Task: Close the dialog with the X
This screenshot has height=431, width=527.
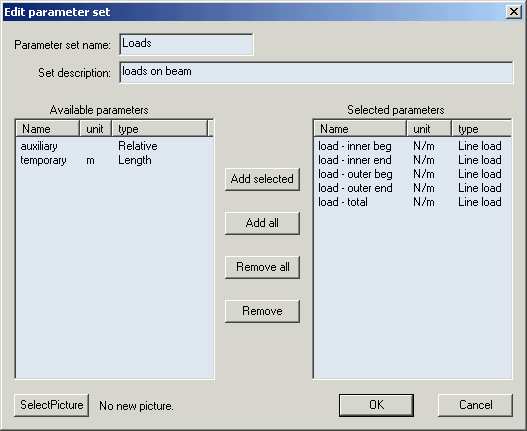Action: [x=514, y=12]
